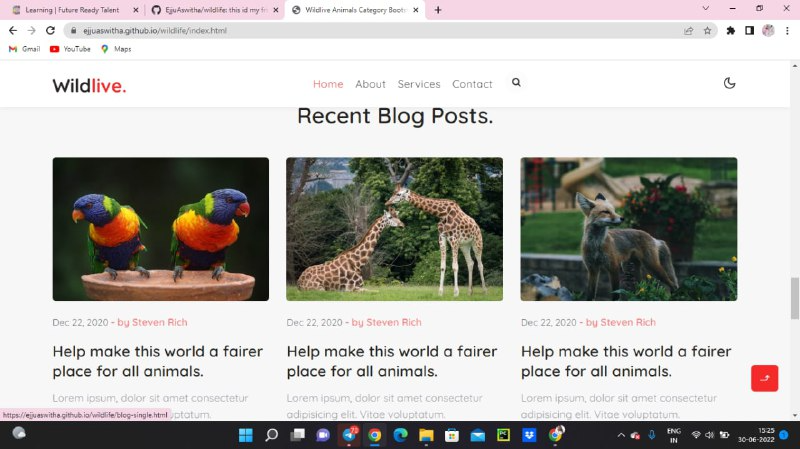
Task: Click the browser forward arrow
Action: coord(32,31)
